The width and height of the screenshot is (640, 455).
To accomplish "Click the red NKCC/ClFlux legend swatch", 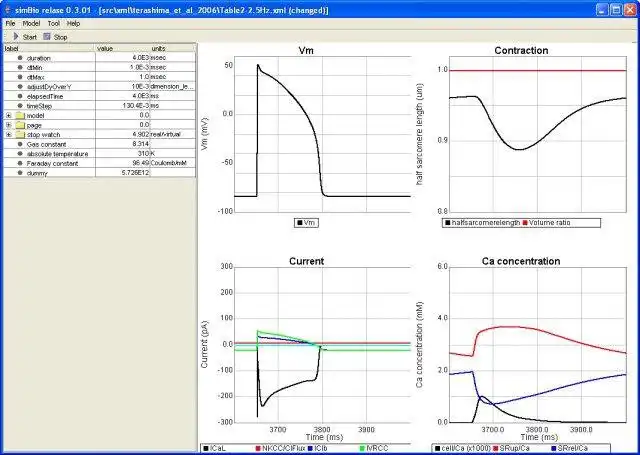I will [258, 448].
